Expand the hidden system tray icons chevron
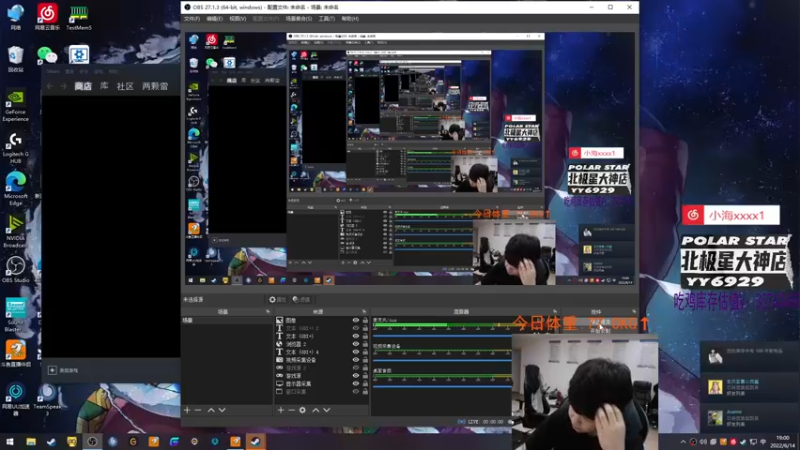 tap(683, 442)
